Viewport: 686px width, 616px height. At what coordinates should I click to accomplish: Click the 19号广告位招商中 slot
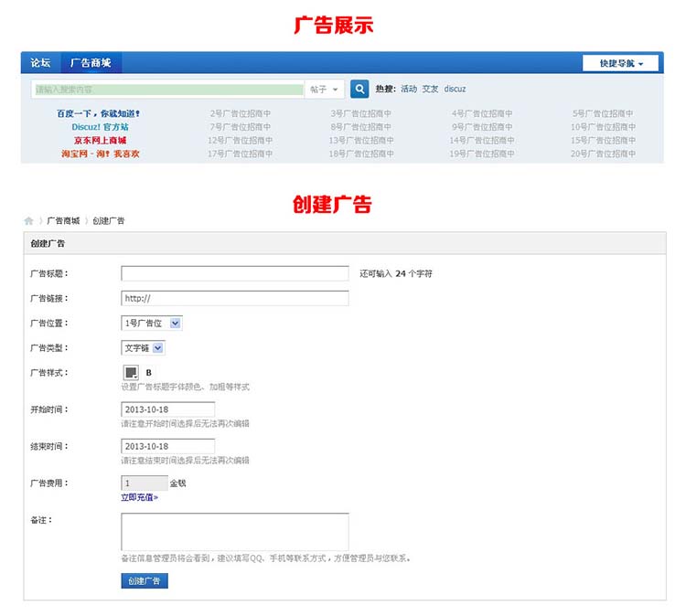click(x=482, y=154)
